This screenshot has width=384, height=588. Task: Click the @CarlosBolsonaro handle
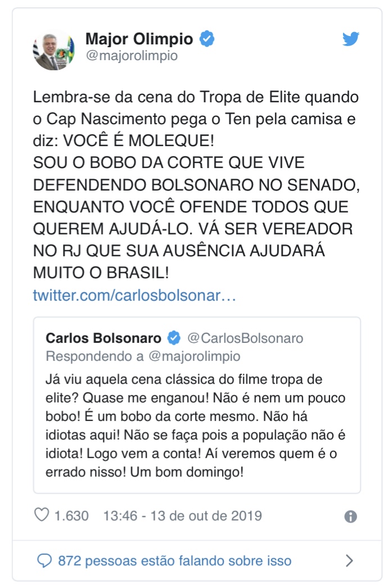[x=245, y=338]
